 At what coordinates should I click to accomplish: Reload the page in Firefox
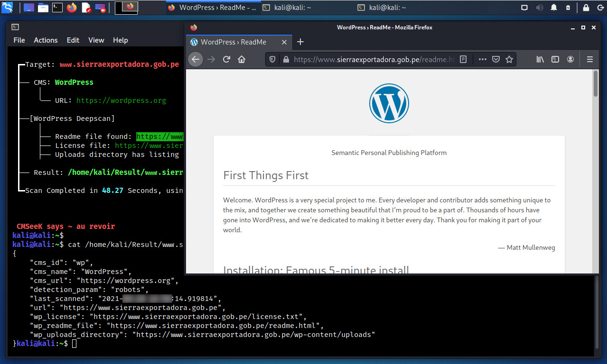point(226,59)
